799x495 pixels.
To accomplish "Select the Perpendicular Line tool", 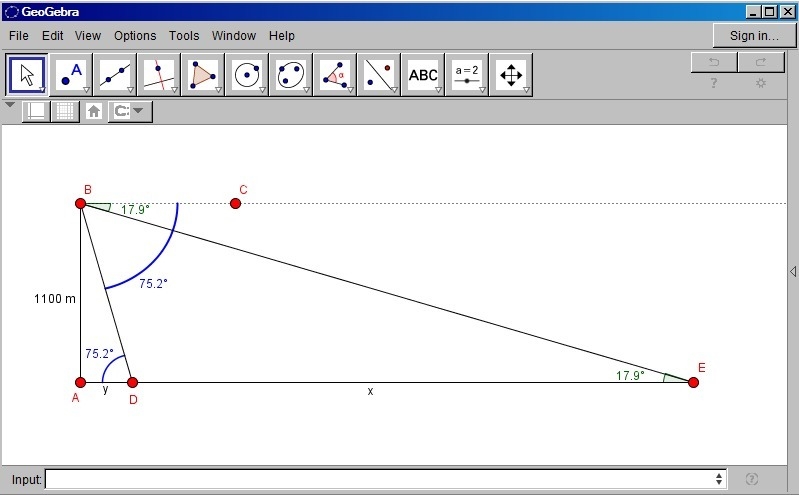I will pos(158,75).
